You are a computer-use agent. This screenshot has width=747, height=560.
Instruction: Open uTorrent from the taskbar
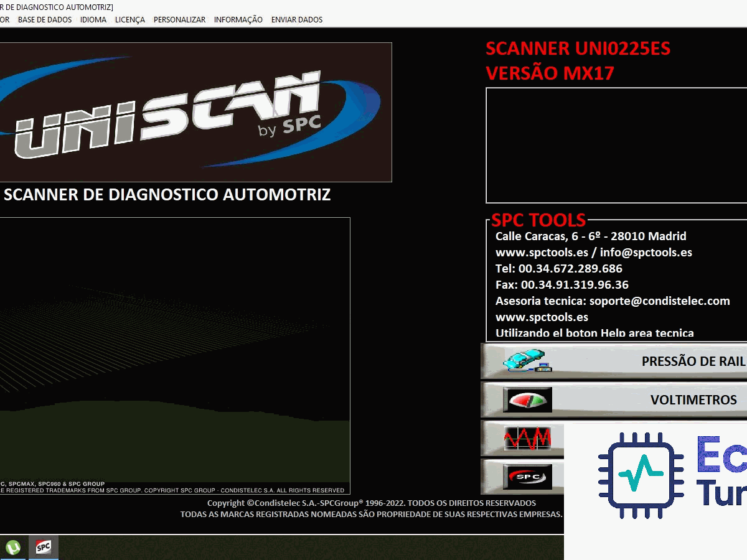[14, 548]
